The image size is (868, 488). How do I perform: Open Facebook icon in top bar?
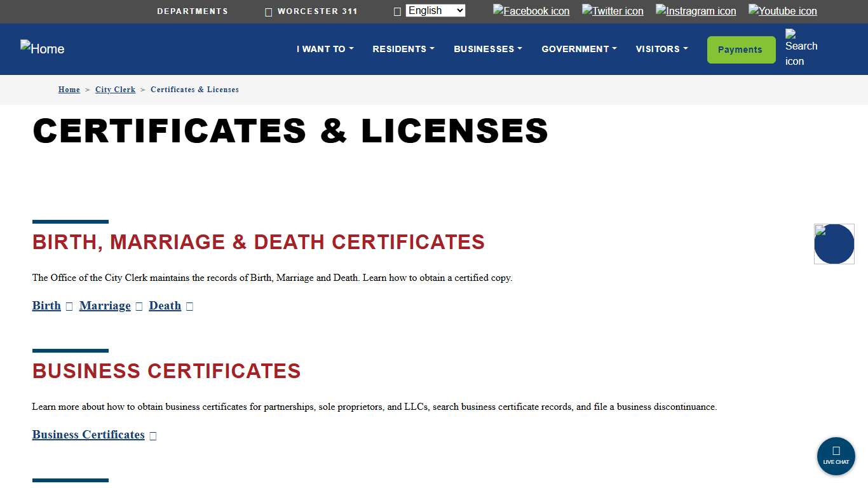point(531,11)
